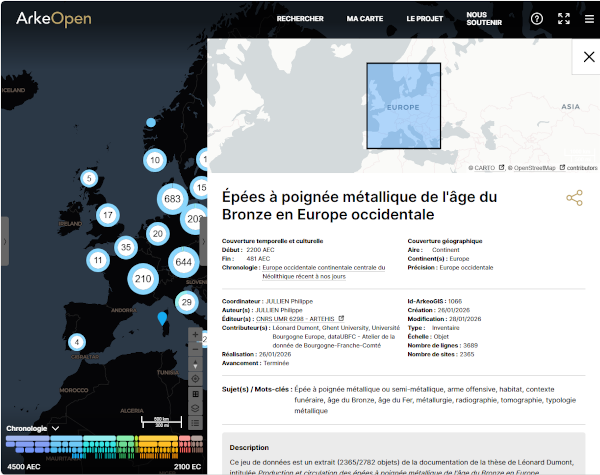Close the dataset details panel

click(589, 57)
